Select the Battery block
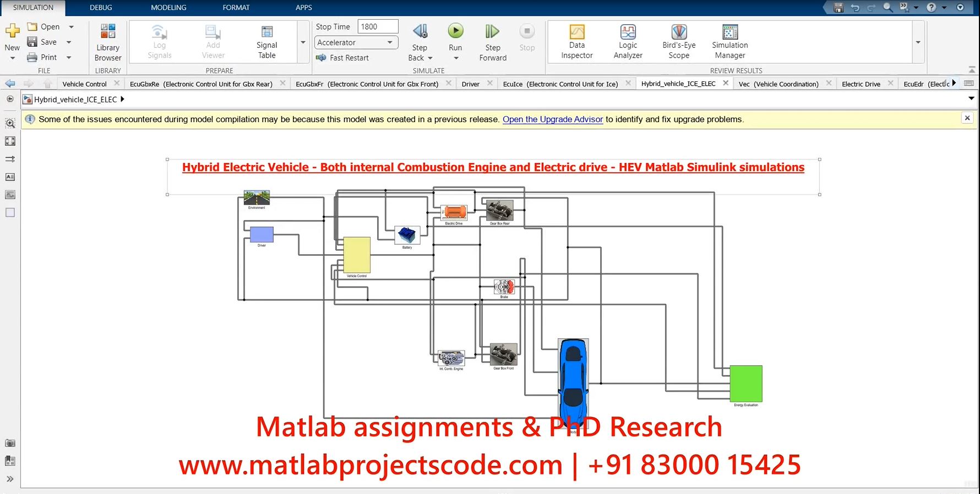The width and height of the screenshot is (980, 494). click(407, 235)
